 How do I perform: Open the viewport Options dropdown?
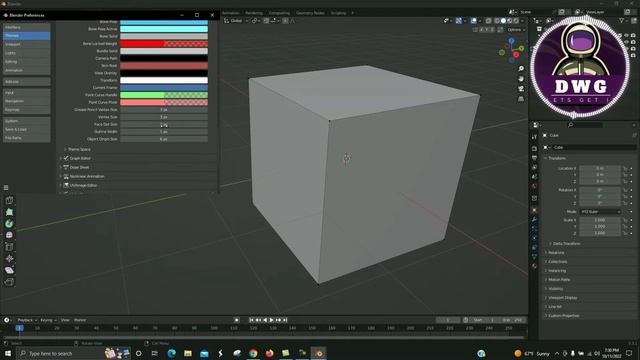tap(516, 30)
